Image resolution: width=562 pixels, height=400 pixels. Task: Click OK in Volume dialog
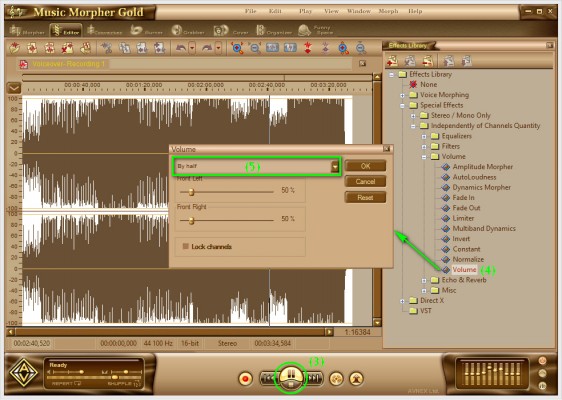click(x=365, y=166)
